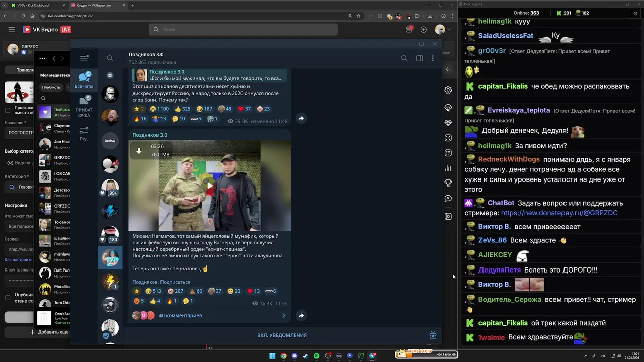The height and width of the screenshot is (362, 644).
Task: Click ВКЛ. УВЕДОМЛЕНИЯ button
Action: click(282, 335)
